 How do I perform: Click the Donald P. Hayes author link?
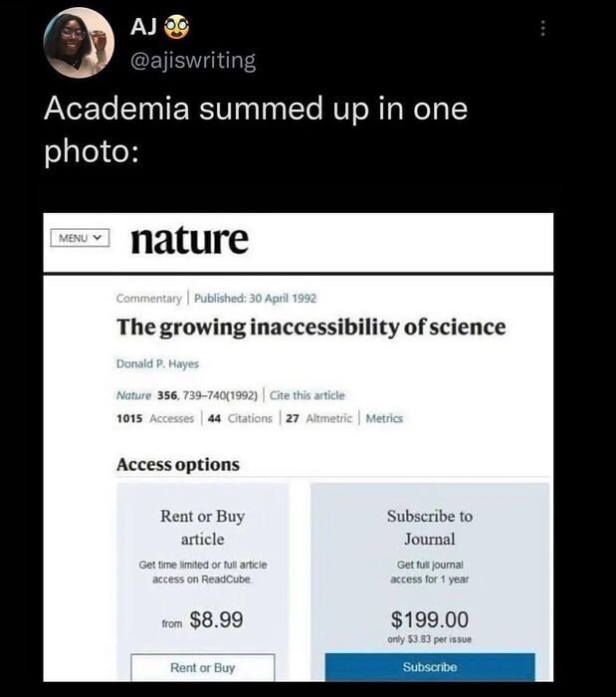(157, 363)
